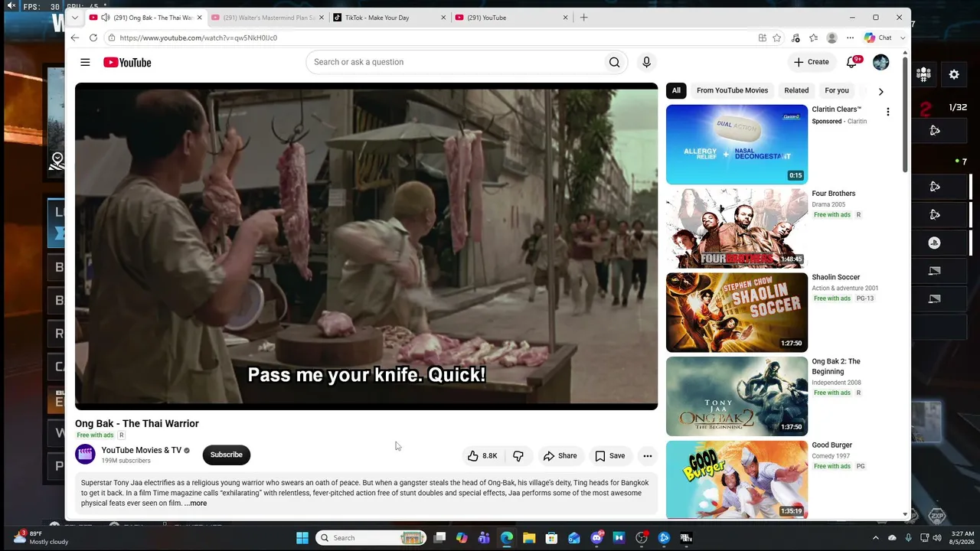Image resolution: width=980 pixels, height=551 pixels.
Task: Show hidden system tray icons
Action: click(x=875, y=538)
